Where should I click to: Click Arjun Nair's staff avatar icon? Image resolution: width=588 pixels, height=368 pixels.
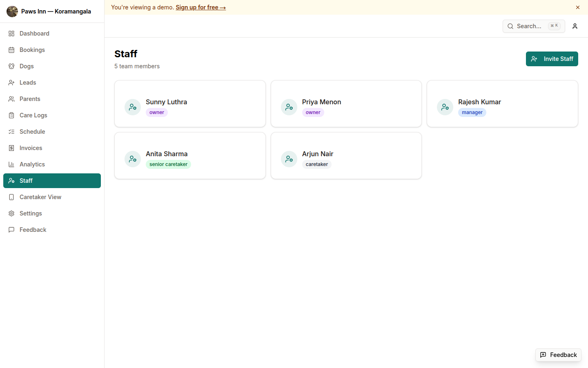click(x=289, y=159)
